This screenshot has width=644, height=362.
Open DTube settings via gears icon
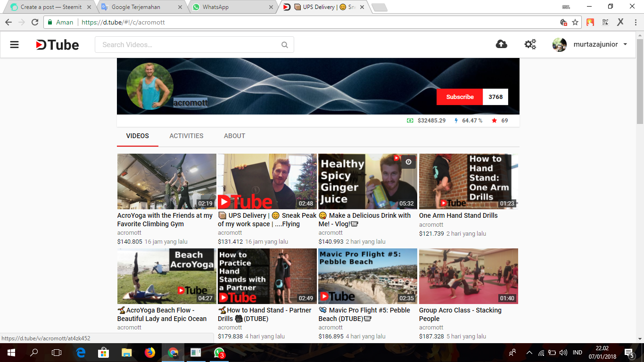tap(530, 44)
